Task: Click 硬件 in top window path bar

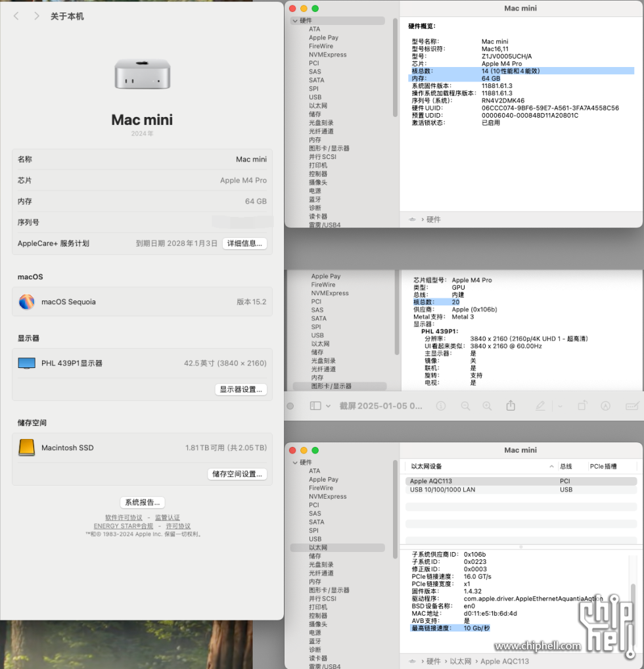Action: [x=434, y=219]
